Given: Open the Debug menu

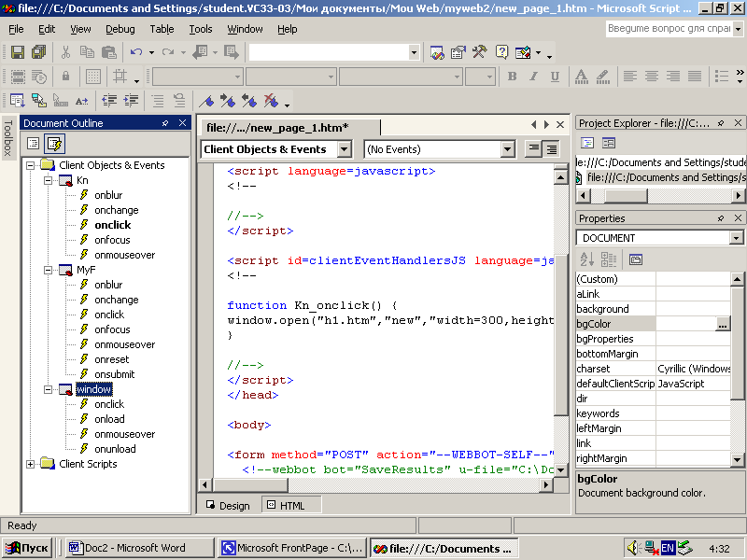Looking at the screenshot, I should 120,29.
